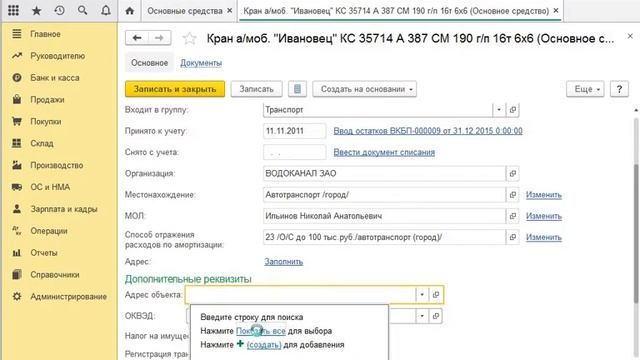Click Заполнить link for Адрес

(284, 262)
